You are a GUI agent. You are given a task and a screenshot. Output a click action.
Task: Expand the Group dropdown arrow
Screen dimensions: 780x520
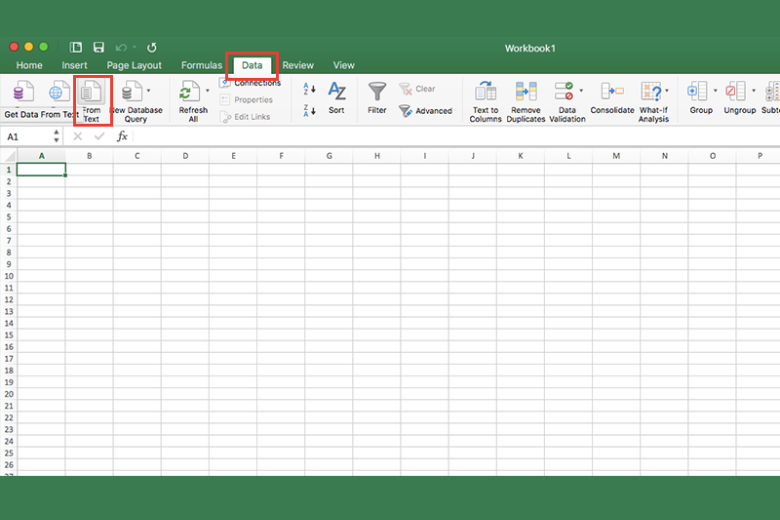click(715, 91)
